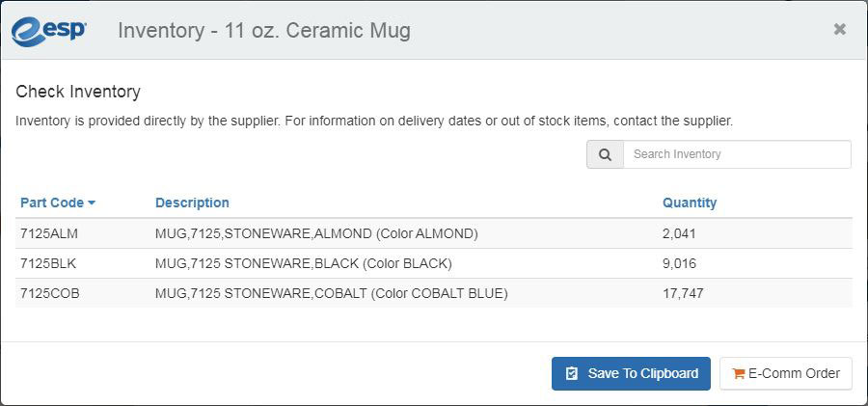Click quantity 2,041 for almond mug
868x406 pixels.
point(679,233)
